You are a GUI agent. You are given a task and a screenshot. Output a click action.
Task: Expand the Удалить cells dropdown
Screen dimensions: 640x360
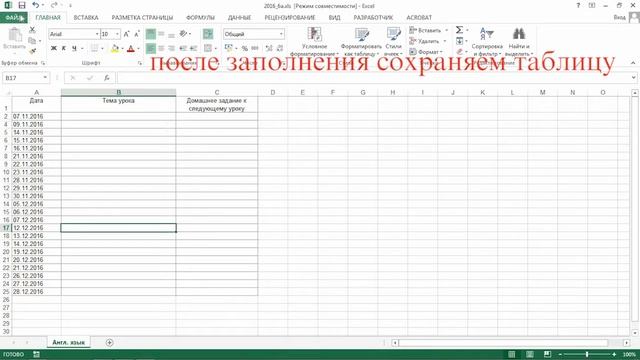[x=444, y=41]
